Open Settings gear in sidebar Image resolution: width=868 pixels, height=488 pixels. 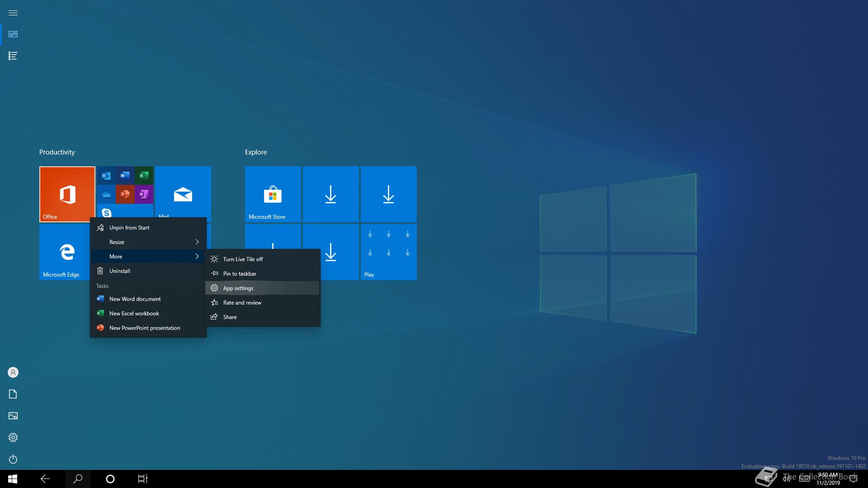pyautogui.click(x=13, y=437)
